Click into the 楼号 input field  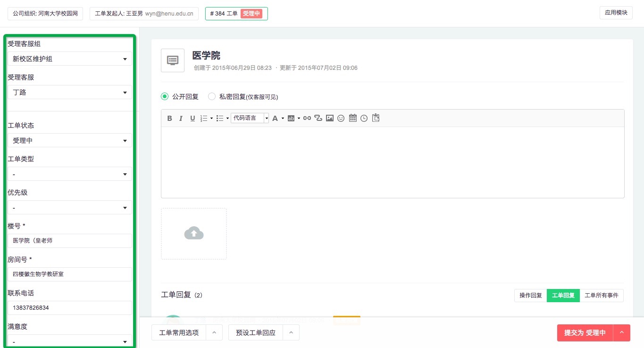[70, 241]
